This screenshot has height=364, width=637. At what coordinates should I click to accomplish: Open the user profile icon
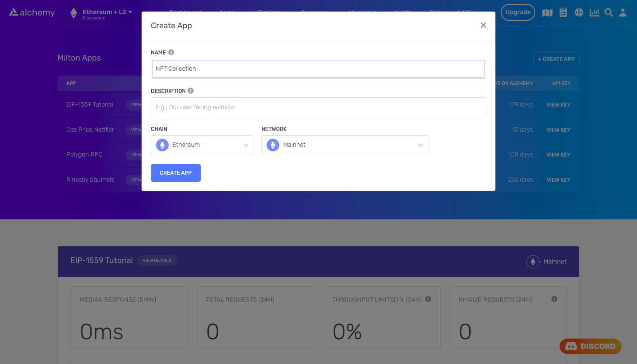623,13
